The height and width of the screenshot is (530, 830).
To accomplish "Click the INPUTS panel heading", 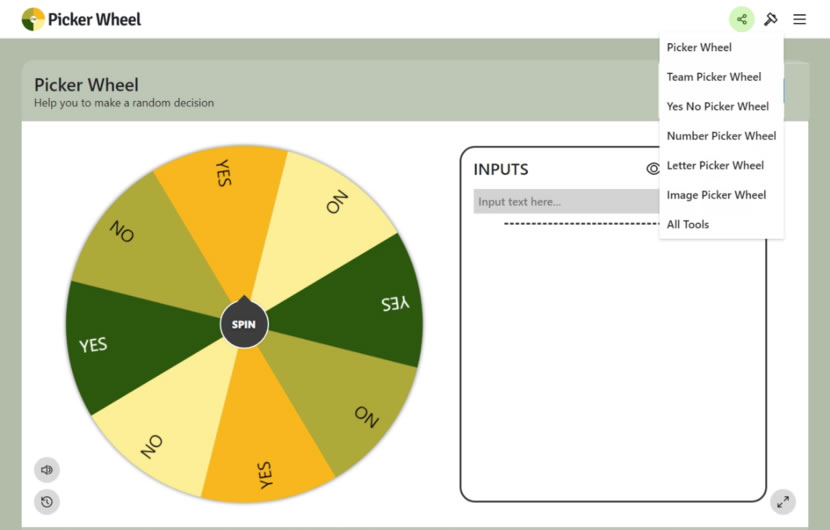I will (x=501, y=169).
